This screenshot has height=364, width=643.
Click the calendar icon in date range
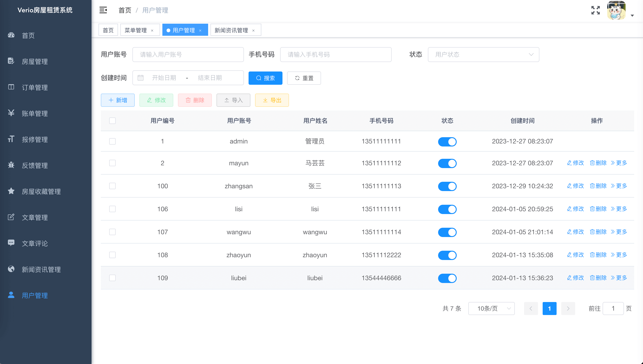141,78
